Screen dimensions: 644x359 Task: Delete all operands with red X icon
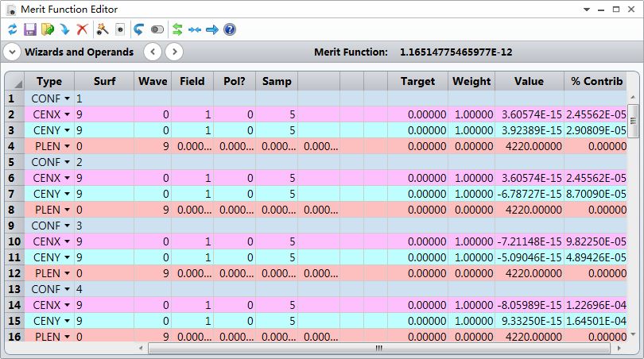[82, 29]
